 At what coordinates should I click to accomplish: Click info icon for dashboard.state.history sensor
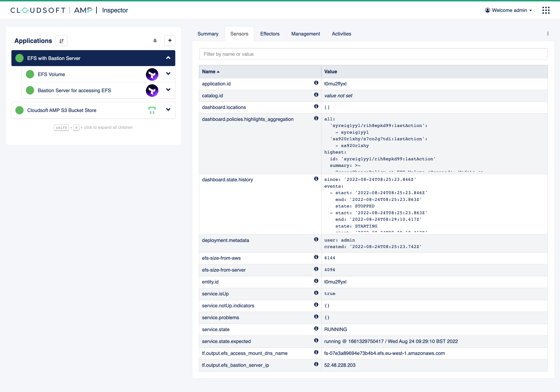316,179
